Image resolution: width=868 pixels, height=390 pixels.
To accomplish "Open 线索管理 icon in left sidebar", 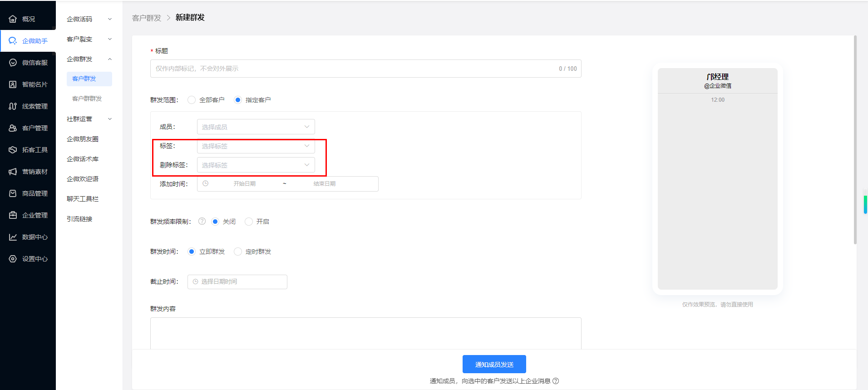I will coord(13,106).
